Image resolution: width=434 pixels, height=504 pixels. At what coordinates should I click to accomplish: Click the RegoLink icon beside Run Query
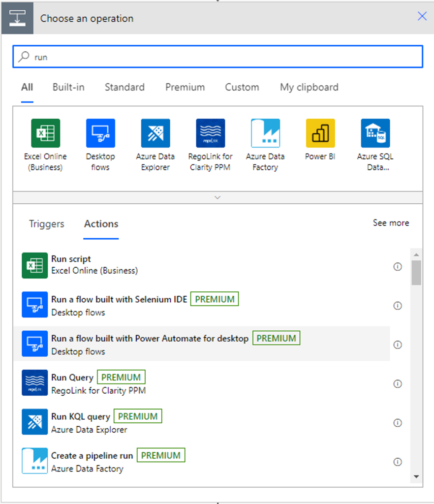(35, 382)
